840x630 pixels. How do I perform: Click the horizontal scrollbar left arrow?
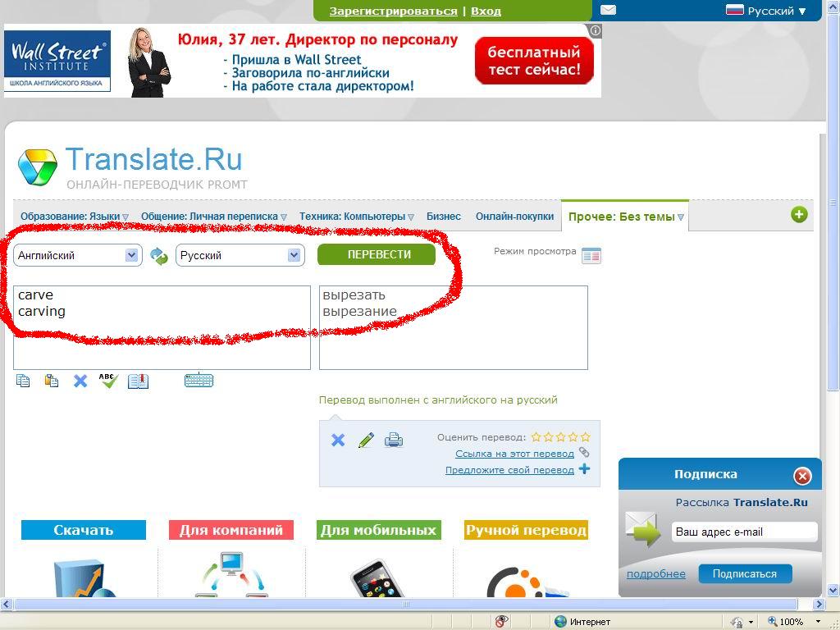[x=7, y=605]
